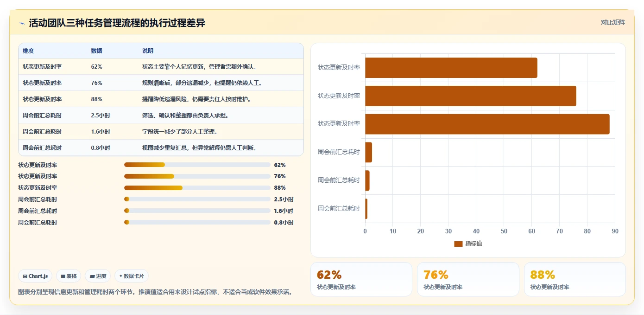The image size is (644, 315).
Task: Click the 0.8小时 progress bar
Action: coord(197,223)
